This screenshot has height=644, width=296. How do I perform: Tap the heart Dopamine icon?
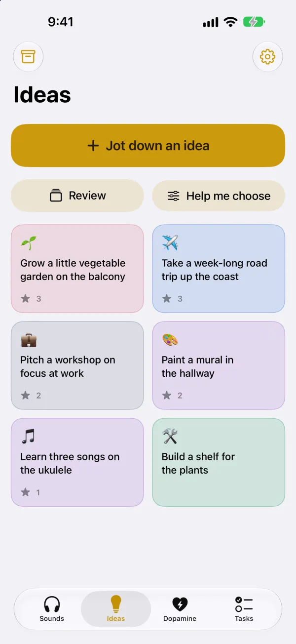180,604
